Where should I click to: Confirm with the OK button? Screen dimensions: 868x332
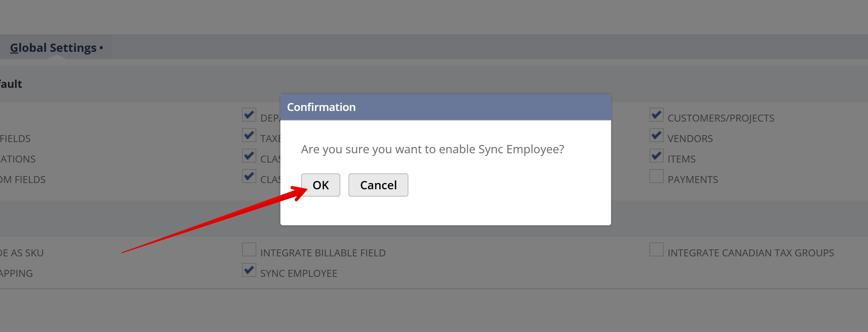pos(320,185)
